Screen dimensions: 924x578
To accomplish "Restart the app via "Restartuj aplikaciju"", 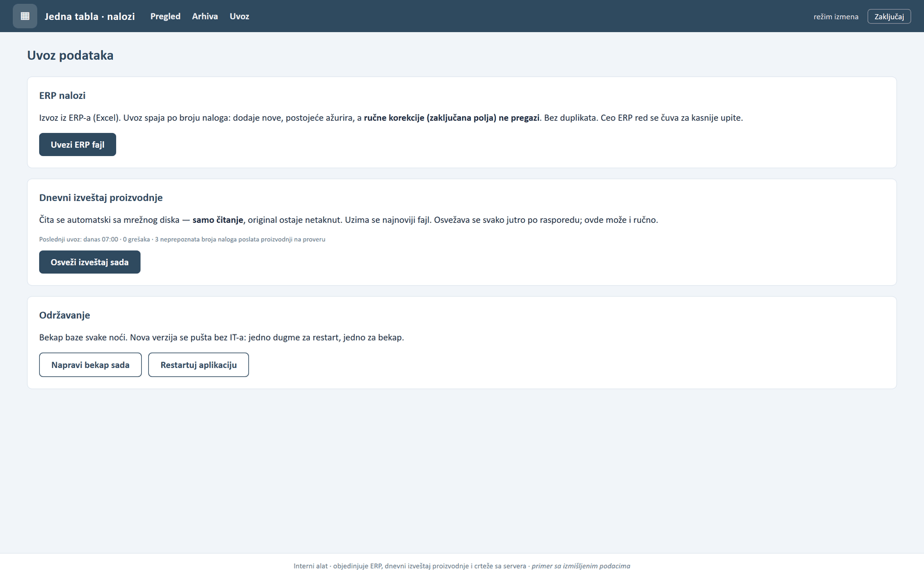I will (198, 365).
